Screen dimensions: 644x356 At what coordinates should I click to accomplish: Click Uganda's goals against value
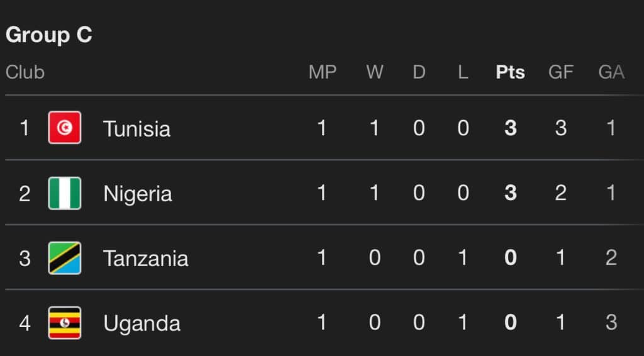pyautogui.click(x=611, y=323)
